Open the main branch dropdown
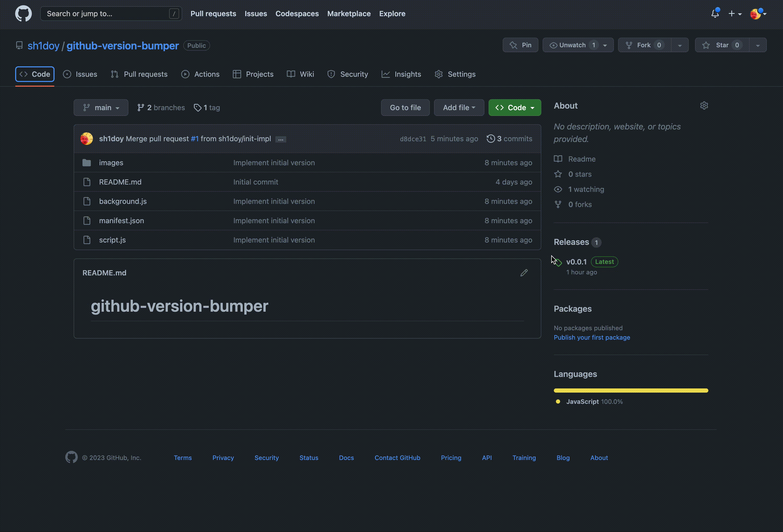The image size is (783, 532). [101, 108]
